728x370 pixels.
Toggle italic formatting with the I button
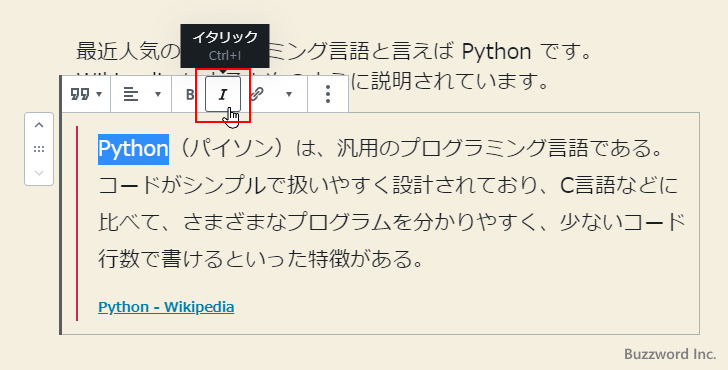click(223, 94)
